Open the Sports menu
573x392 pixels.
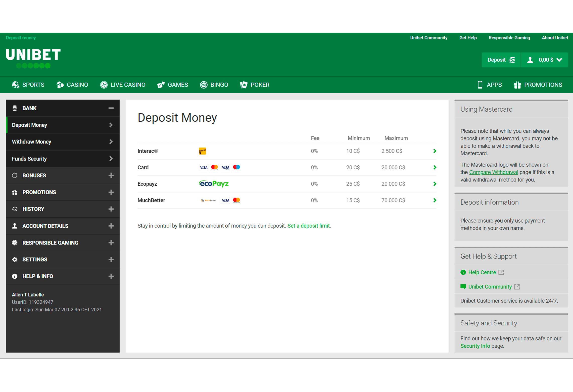tap(28, 85)
